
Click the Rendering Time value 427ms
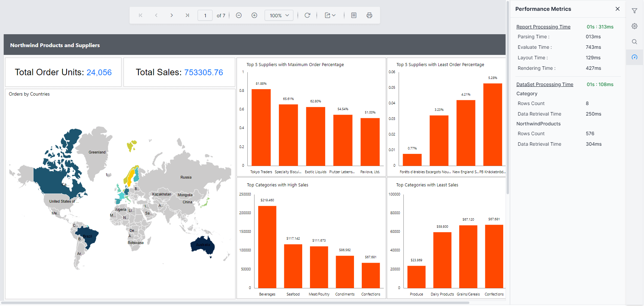point(593,68)
